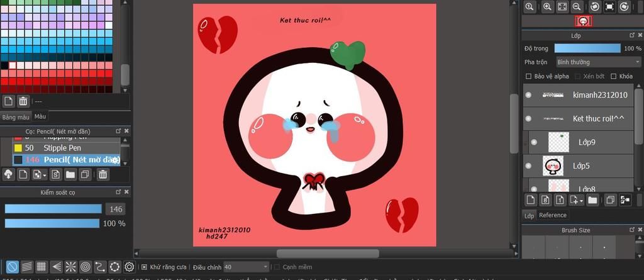This screenshot has width=644, height=280.
Task: Toggle visibility of the Lớp9 layer
Action: click(x=534, y=142)
